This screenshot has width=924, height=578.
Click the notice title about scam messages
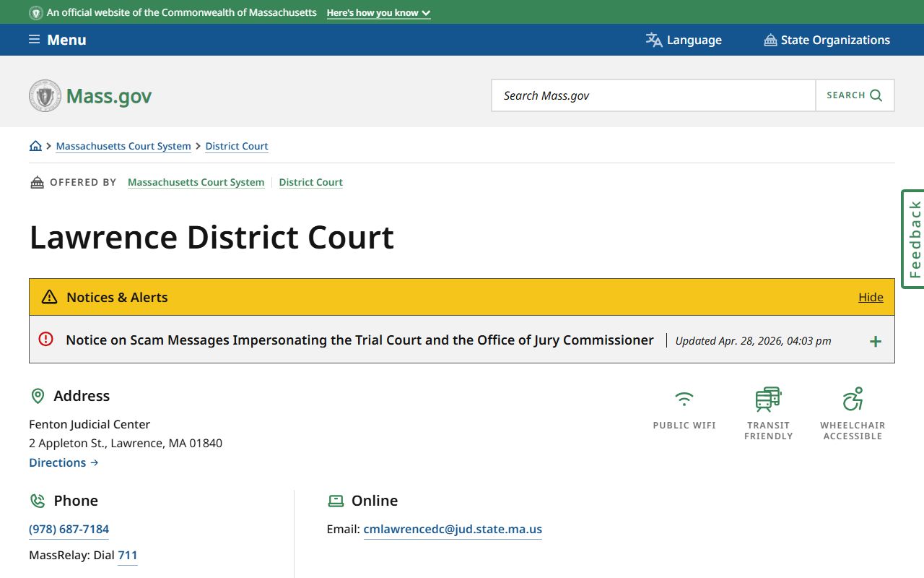[359, 340]
